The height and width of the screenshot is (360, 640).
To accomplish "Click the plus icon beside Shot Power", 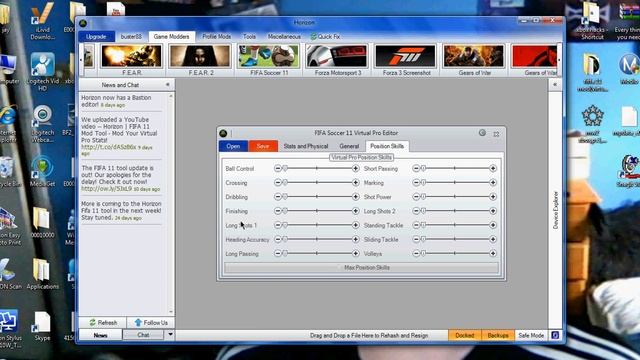I will click(x=493, y=197).
